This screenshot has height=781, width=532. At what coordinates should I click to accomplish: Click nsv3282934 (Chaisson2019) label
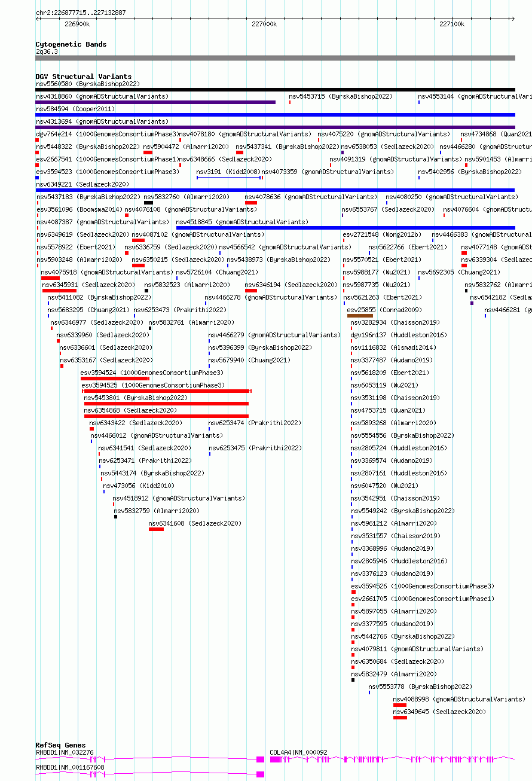click(395, 323)
